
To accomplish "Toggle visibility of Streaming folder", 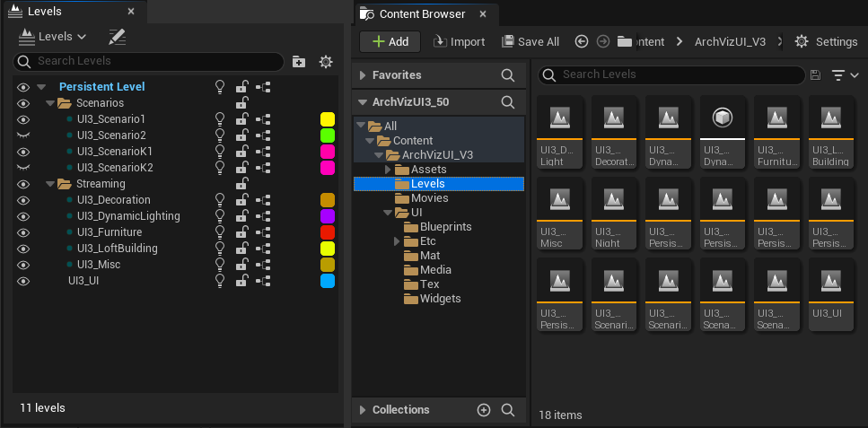I will 23,184.
